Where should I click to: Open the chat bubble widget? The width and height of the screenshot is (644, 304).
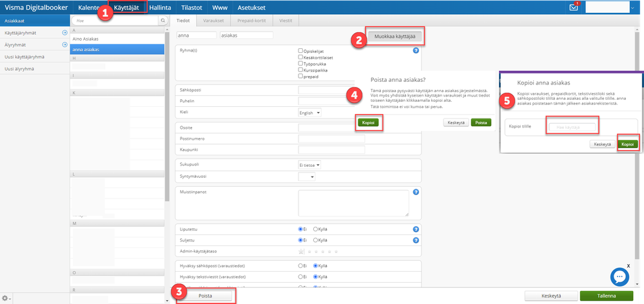(620, 278)
